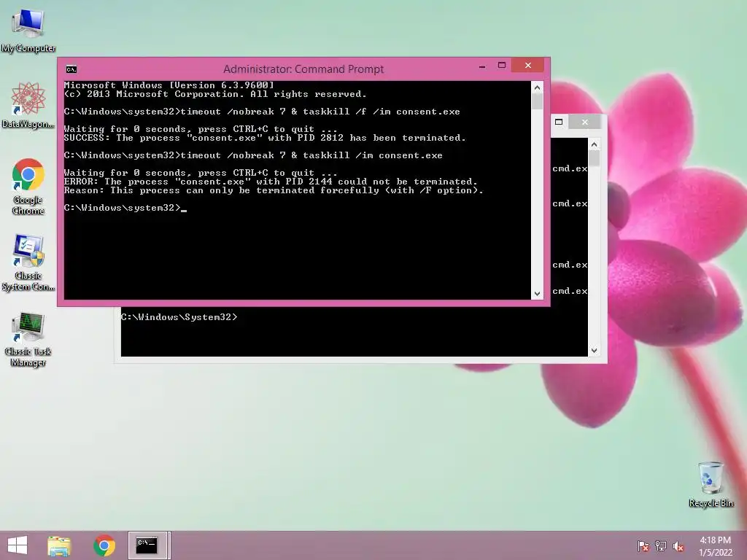The height and width of the screenshot is (560, 747).
Task: Click the Administrator: Command Prompt title bar
Action: (x=303, y=69)
